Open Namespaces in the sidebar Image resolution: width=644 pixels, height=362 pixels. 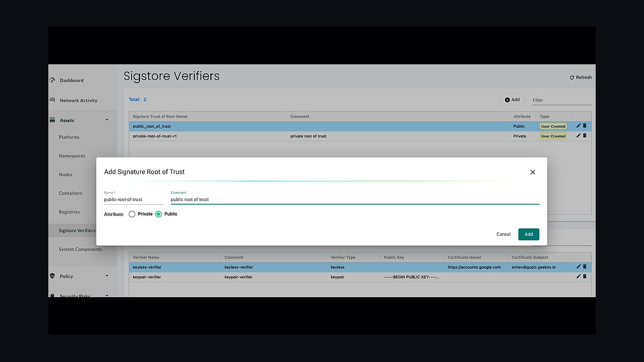pyautogui.click(x=72, y=156)
